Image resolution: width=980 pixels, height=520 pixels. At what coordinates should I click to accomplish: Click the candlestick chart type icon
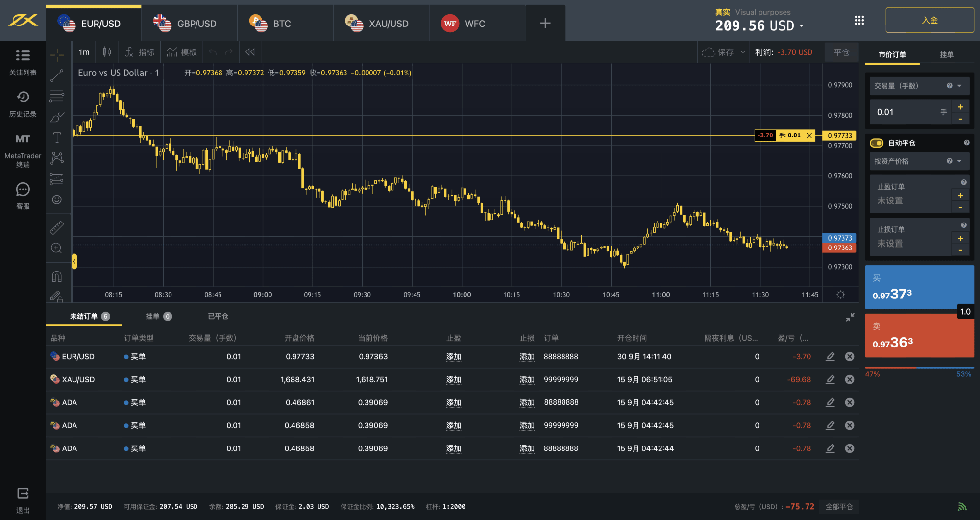click(107, 52)
